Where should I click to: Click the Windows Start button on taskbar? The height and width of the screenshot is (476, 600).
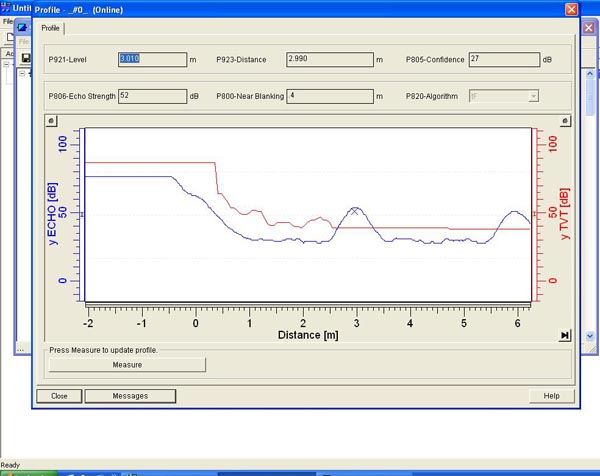pyautogui.click(x=29, y=474)
